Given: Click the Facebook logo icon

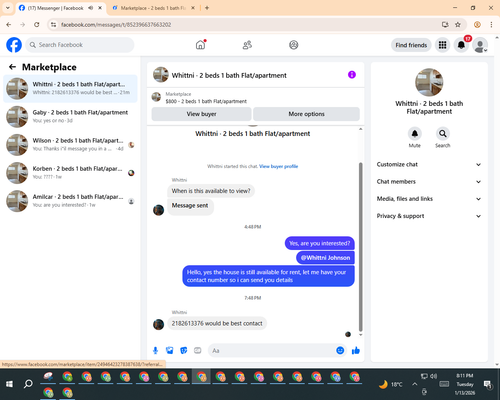Looking at the screenshot, I should point(14,45).
